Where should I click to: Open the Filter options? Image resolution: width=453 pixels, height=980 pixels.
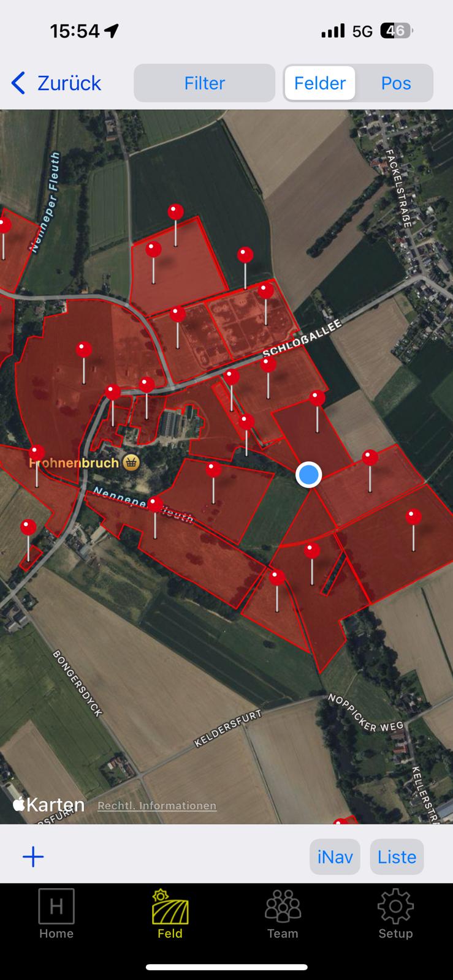[204, 83]
